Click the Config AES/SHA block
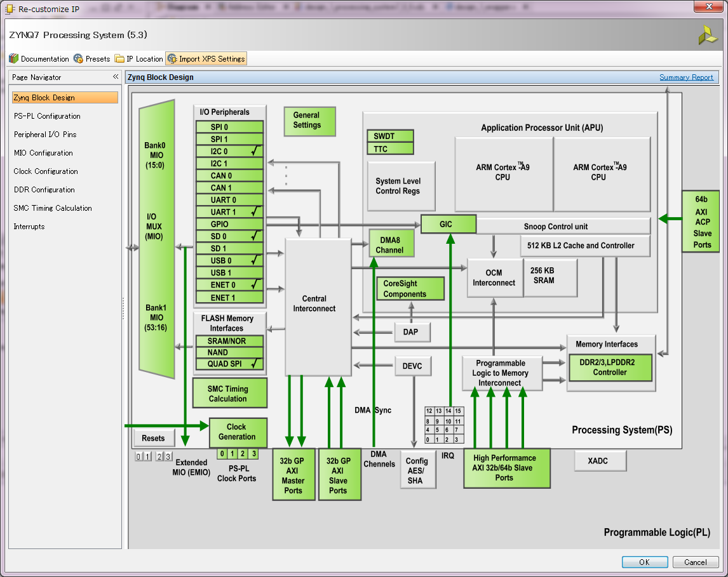728x577 pixels. [x=418, y=470]
